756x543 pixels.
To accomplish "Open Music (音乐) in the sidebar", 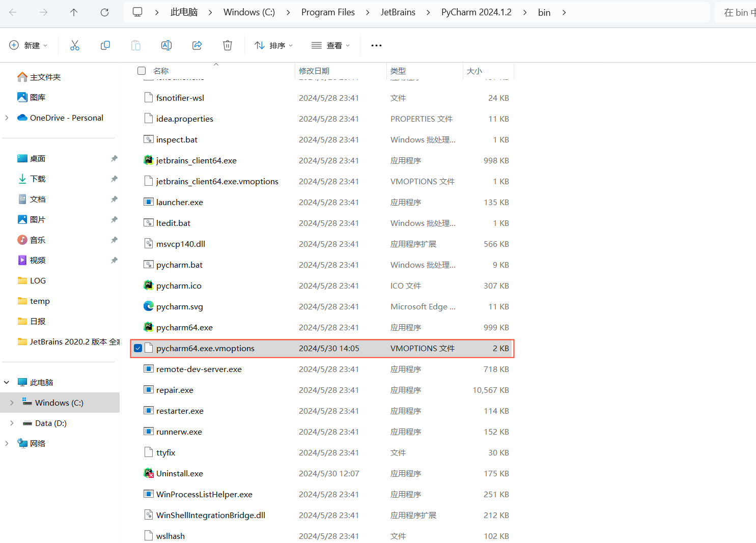I will pos(32,240).
